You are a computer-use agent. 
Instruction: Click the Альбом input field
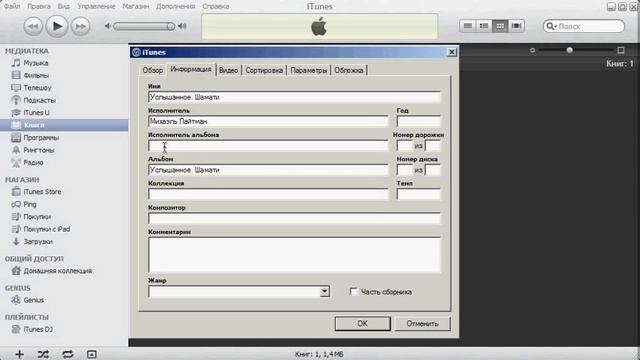[268, 170]
